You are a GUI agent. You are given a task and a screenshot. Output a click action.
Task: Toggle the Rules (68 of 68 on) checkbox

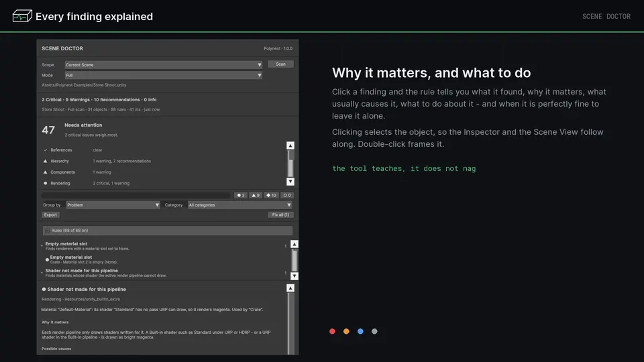tap(47, 231)
